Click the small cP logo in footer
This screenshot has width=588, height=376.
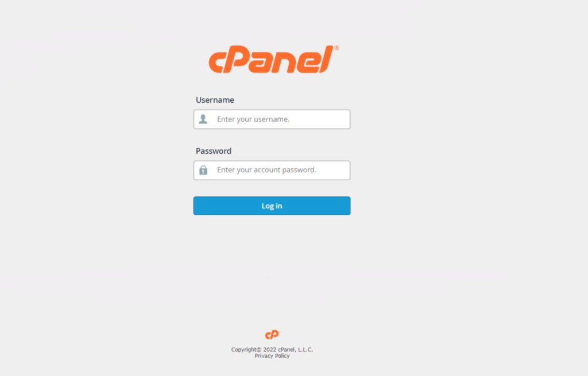pyautogui.click(x=272, y=335)
